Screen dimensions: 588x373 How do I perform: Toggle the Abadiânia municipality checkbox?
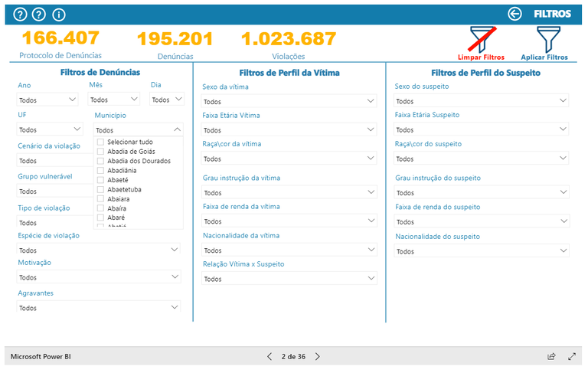100,170
